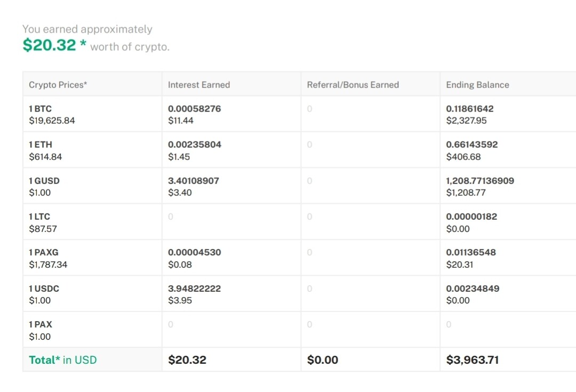Click BTC ending balance 0.11861642
This screenshot has width=576, height=392.
pyautogui.click(x=469, y=109)
